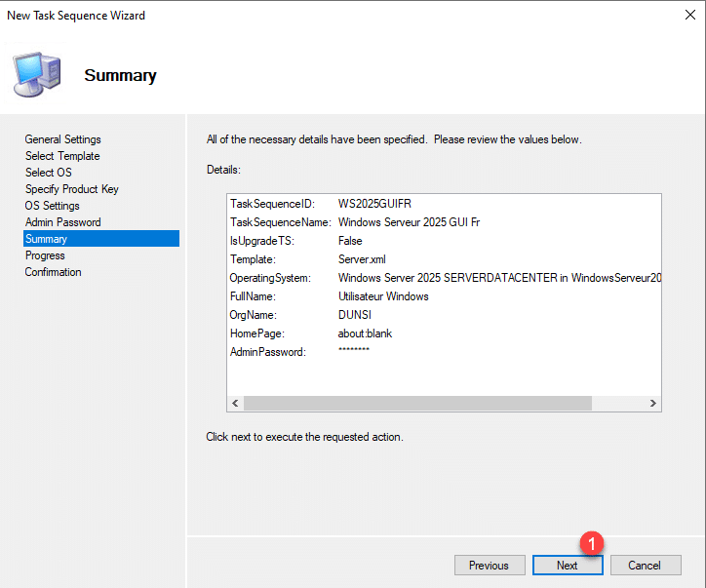Select the Select OS step
Screen dimensions: 706x588
(x=48, y=173)
